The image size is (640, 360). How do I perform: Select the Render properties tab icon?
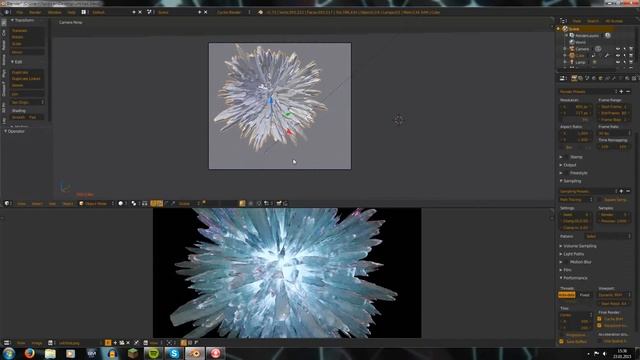tap(574, 78)
